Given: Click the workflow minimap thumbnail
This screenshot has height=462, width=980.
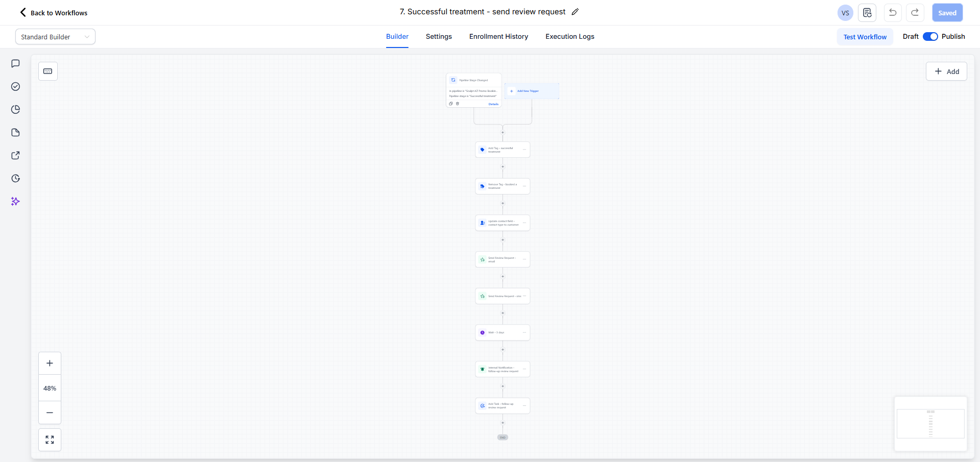Looking at the screenshot, I should coord(930,424).
